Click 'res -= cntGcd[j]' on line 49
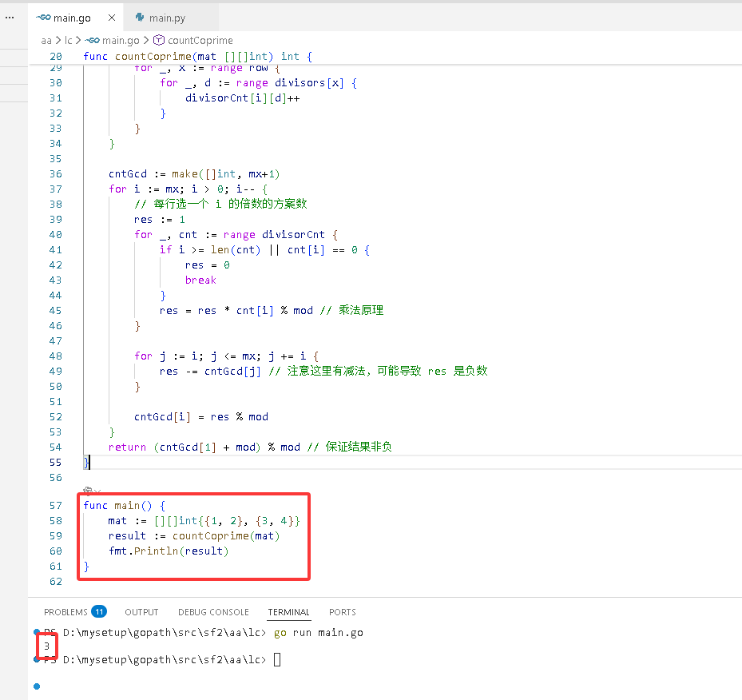Viewport: 742px width, 700px height. point(210,371)
